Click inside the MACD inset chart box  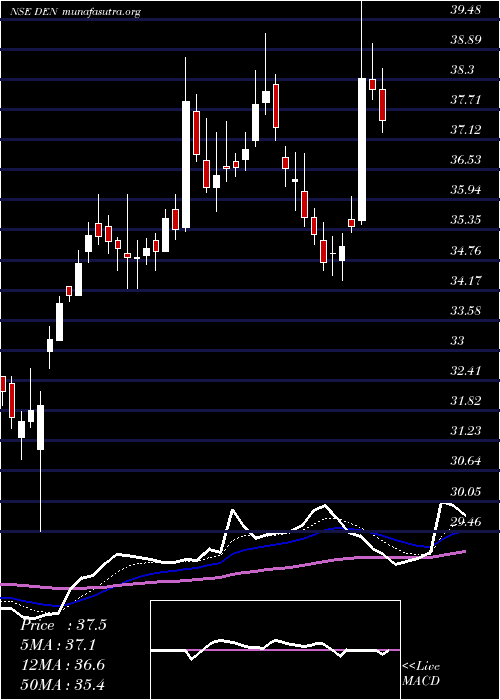(x=275, y=650)
